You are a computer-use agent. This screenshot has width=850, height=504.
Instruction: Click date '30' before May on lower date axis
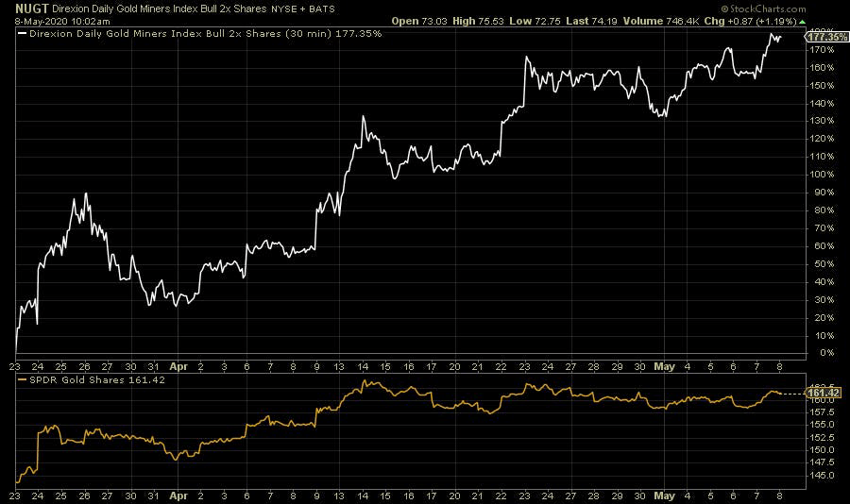(639, 496)
